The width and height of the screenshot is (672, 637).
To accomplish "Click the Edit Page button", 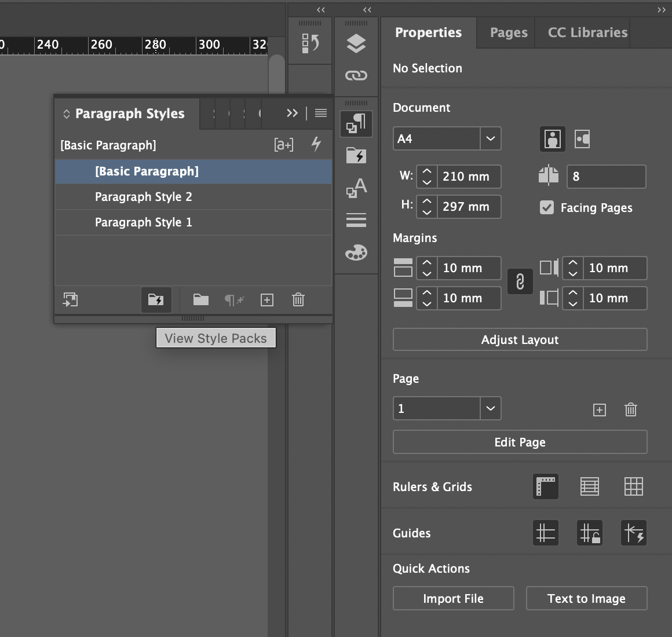I will (x=520, y=442).
